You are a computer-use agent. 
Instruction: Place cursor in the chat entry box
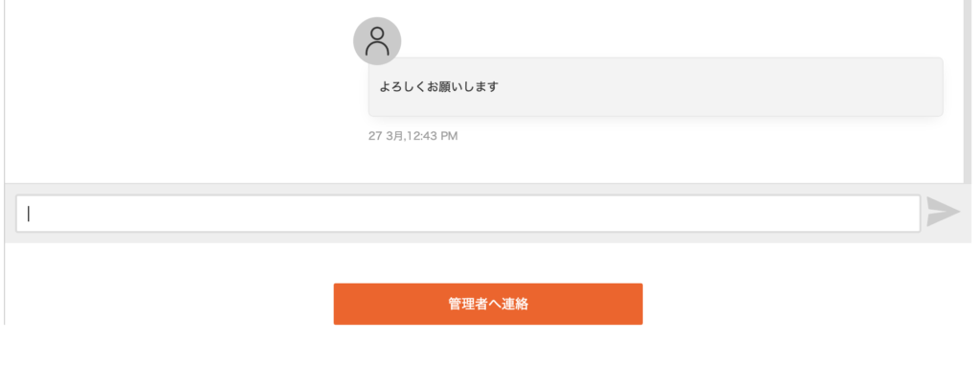point(467,214)
